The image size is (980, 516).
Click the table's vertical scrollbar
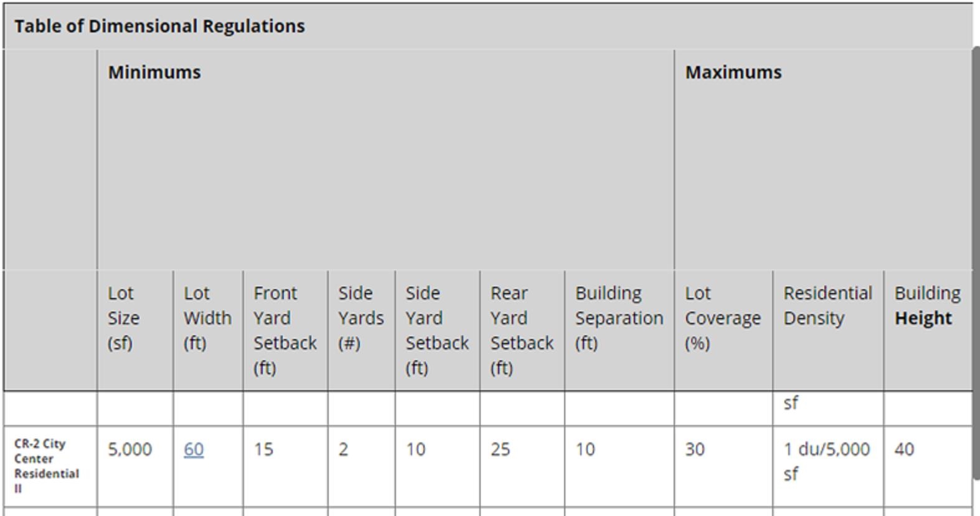(976, 262)
